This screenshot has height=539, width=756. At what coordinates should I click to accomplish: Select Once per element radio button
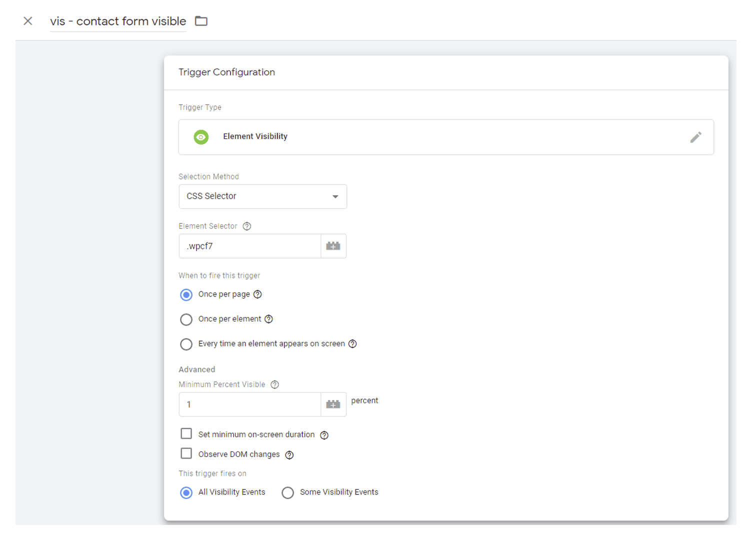[186, 319]
